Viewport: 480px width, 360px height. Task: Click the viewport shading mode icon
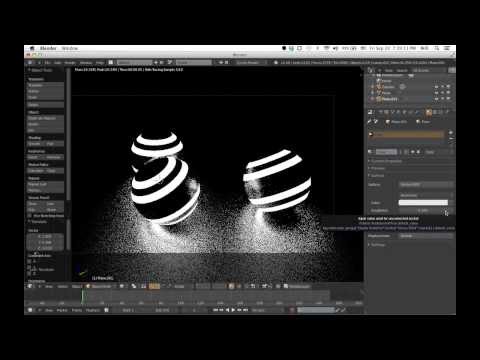tap(122, 286)
